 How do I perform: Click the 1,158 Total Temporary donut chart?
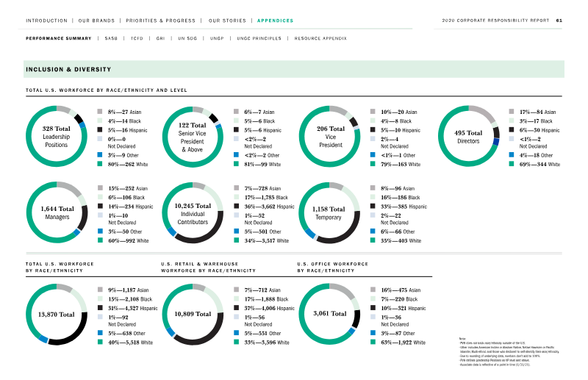(x=329, y=212)
